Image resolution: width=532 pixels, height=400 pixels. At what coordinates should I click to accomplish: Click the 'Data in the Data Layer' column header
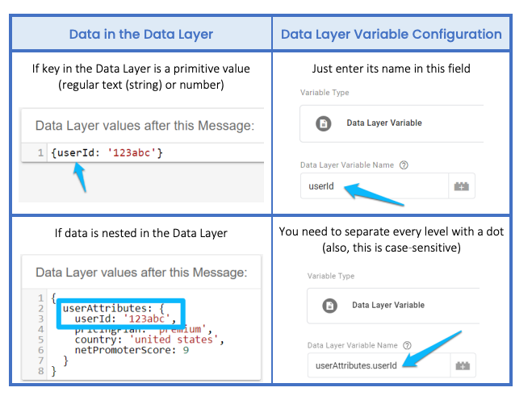[x=141, y=34]
